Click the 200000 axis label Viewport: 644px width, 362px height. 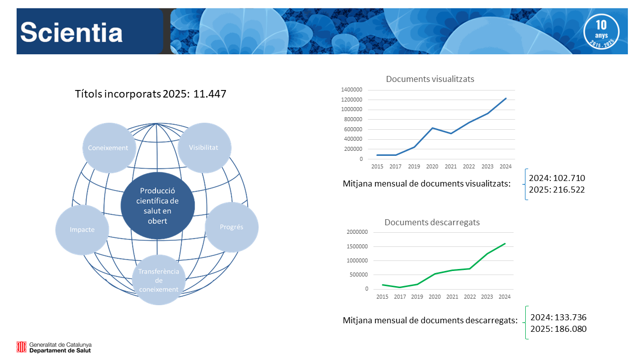coord(353,149)
